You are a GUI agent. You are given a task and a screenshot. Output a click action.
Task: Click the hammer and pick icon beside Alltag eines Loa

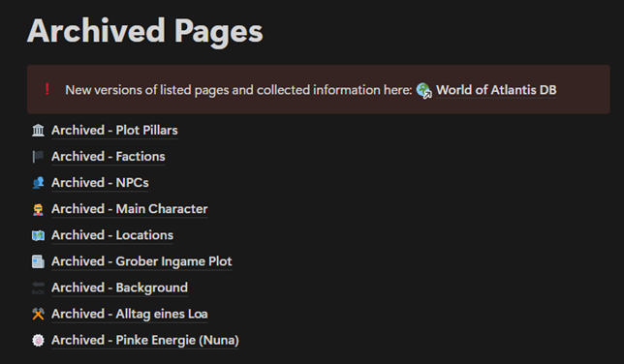tap(38, 314)
